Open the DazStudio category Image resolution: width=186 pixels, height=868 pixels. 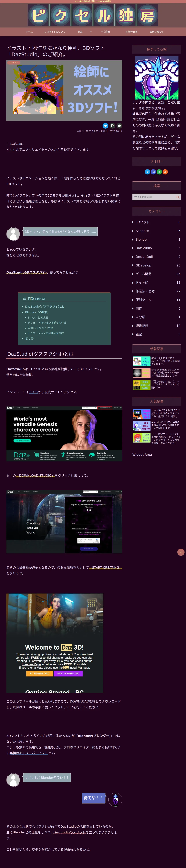(157, 248)
